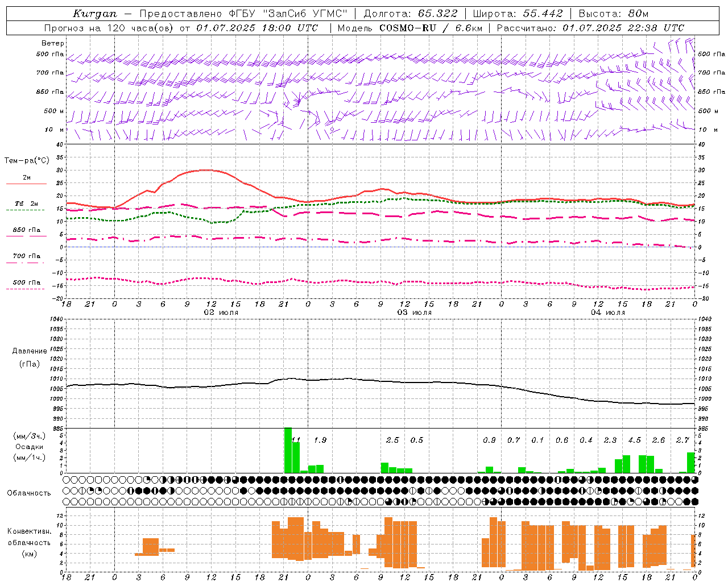This screenshot has width=728, height=582.
Task: Select the (мм/3ч.) precipitation unit label
Action: 29,436
